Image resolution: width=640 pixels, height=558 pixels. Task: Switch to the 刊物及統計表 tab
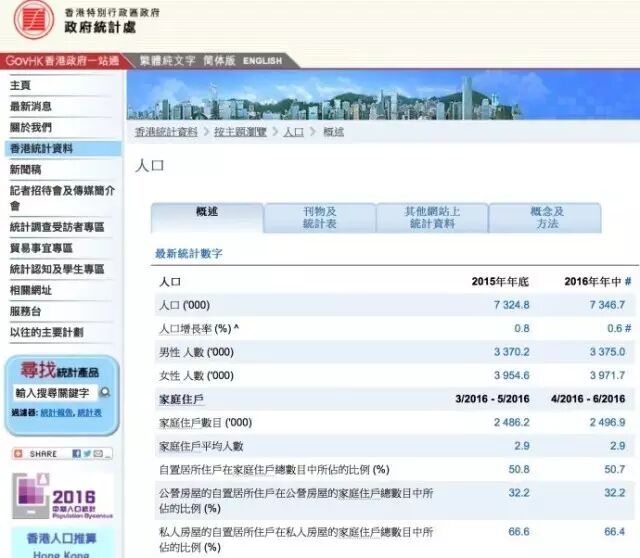pos(319,217)
